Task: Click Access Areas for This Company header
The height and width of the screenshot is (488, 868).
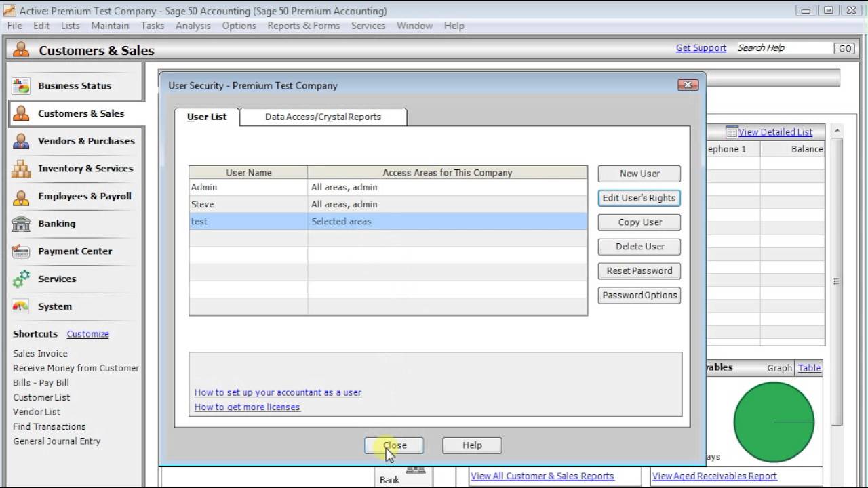Action: coord(448,173)
